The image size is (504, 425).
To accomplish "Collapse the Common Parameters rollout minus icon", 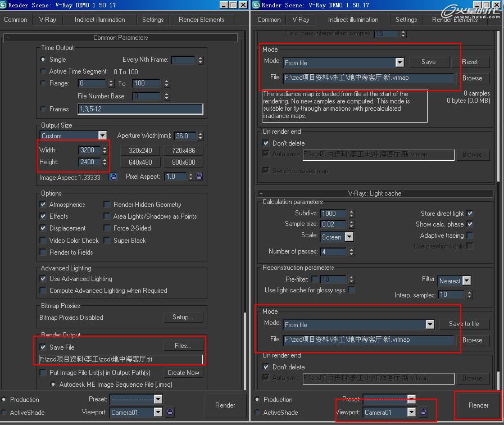I will click(8, 38).
